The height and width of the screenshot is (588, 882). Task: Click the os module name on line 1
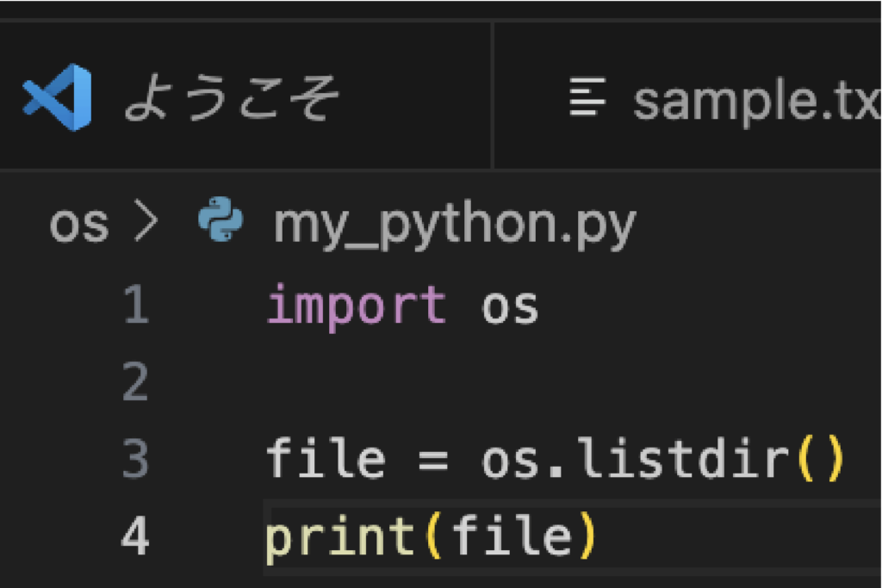(x=510, y=306)
